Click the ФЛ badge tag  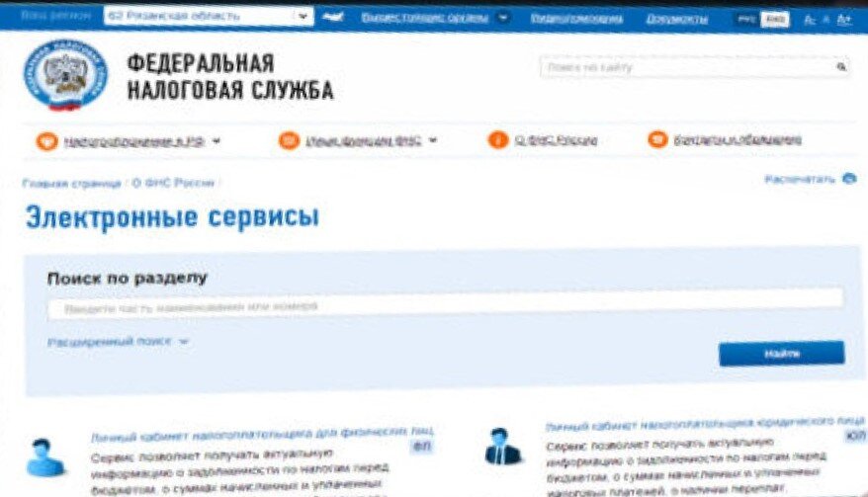click(x=422, y=446)
